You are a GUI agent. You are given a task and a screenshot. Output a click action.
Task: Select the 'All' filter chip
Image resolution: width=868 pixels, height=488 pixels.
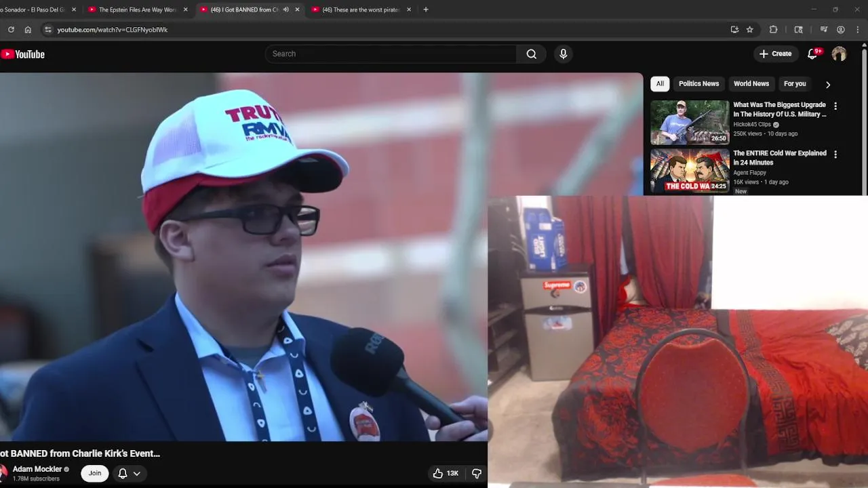click(x=660, y=84)
